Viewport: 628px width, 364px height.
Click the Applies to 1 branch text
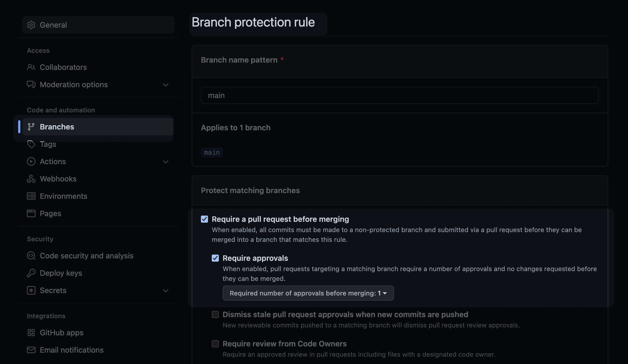(x=236, y=128)
